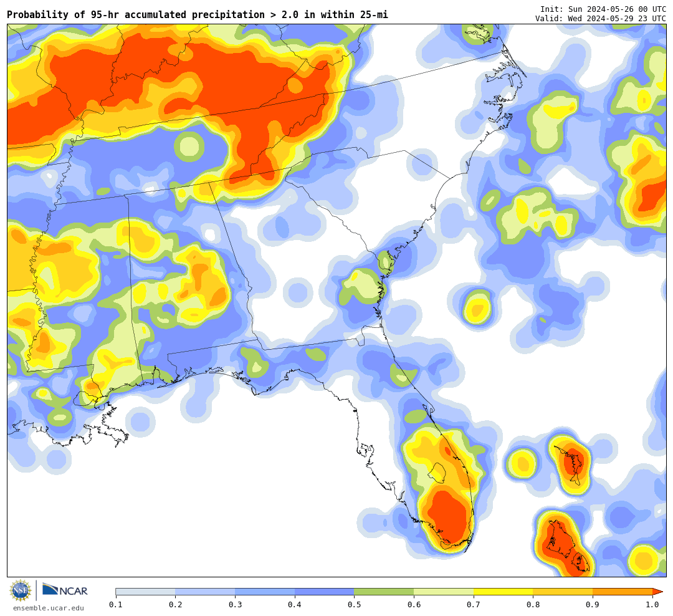Click the colorbar label '0.1'
673x616 pixels.
point(116,604)
